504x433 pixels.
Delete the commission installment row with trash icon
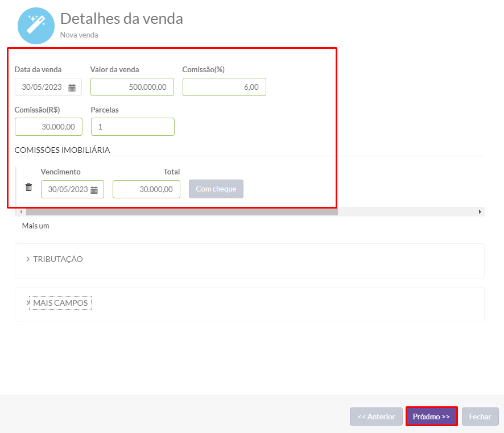pos(28,187)
